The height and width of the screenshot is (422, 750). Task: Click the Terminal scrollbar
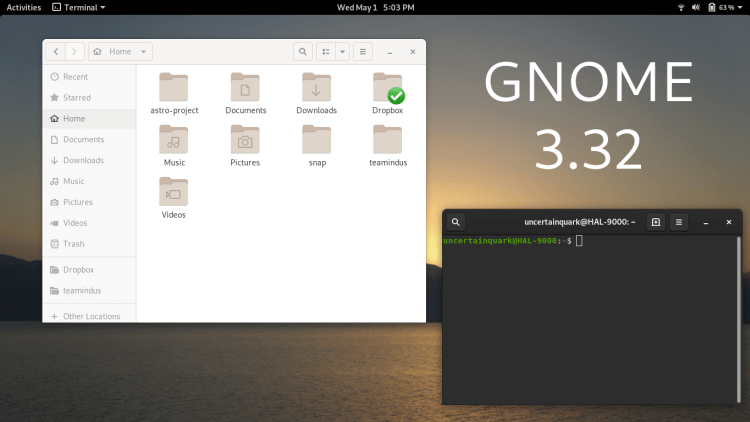pyautogui.click(x=739, y=320)
